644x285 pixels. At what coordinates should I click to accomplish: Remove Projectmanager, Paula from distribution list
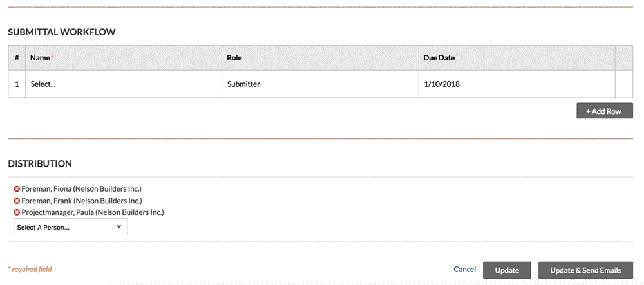pyautogui.click(x=17, y=212)
